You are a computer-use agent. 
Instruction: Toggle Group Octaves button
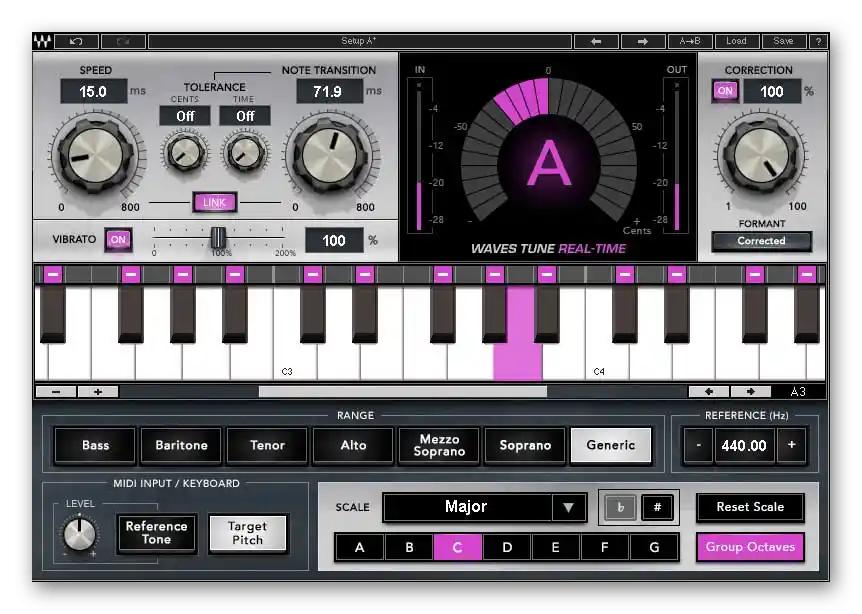(x=750, y=547)
